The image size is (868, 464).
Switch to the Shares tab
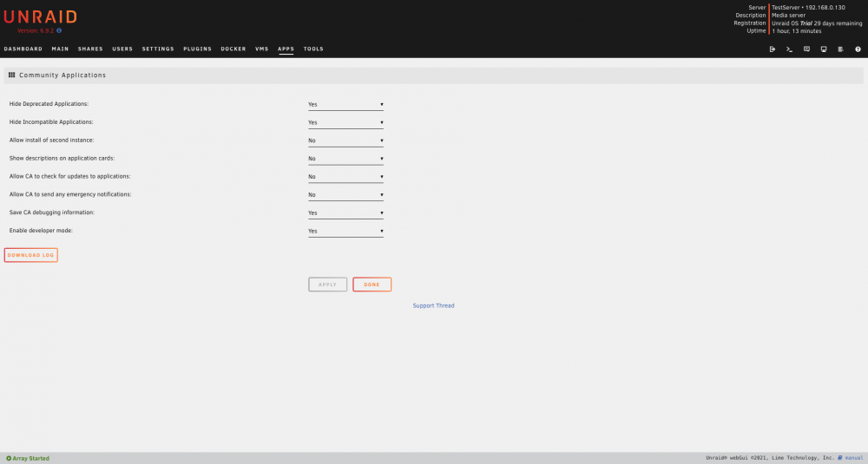coord(90,49)
